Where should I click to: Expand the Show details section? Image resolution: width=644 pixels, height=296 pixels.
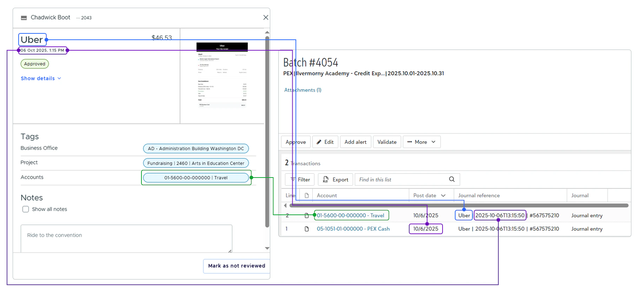tap(41, 78)
